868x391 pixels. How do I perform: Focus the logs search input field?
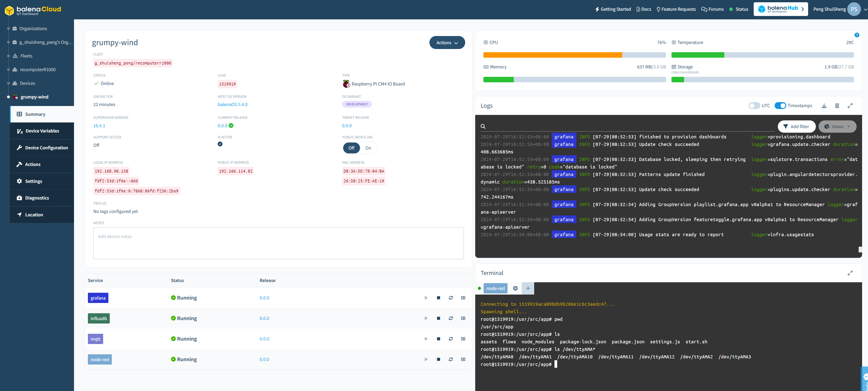[630, 127]
